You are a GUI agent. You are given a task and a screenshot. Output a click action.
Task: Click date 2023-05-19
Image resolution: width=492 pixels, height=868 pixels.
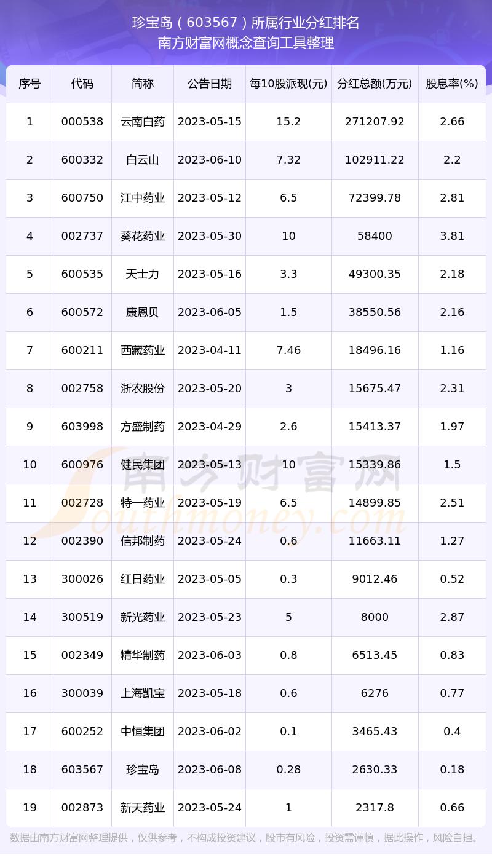click(210, 503)
